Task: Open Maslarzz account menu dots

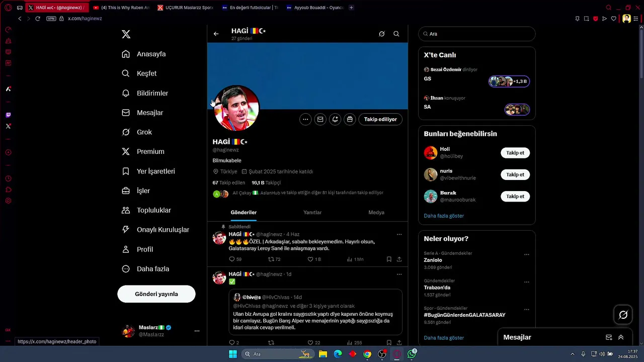Action: pyautogui.click(x=197, y=331)
